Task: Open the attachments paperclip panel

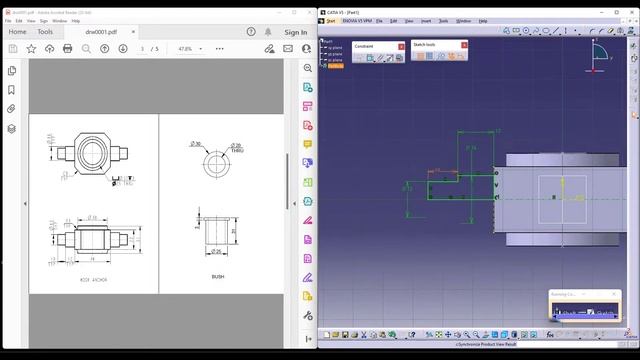Action: coord(11,109)
